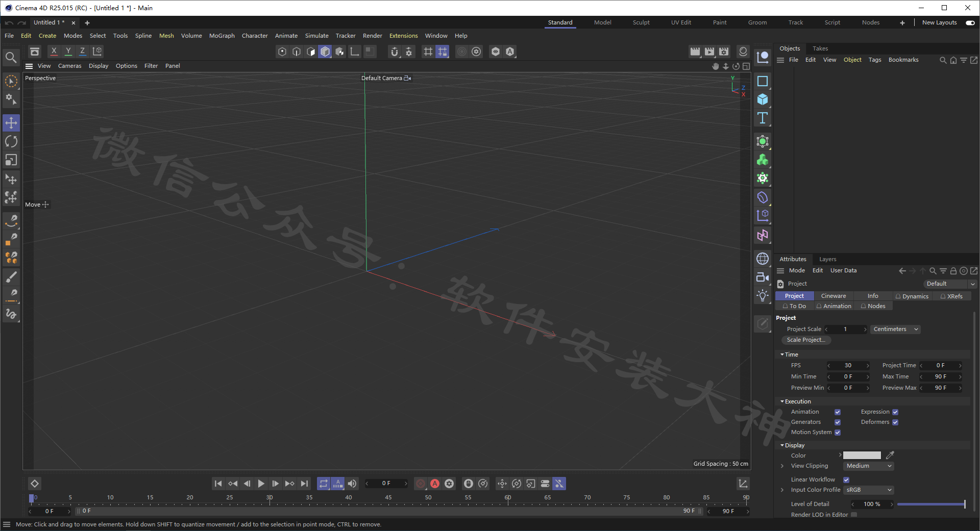Open the Cameras viewport menu
This screenshot has height=531, width=980.
[69, 66]
